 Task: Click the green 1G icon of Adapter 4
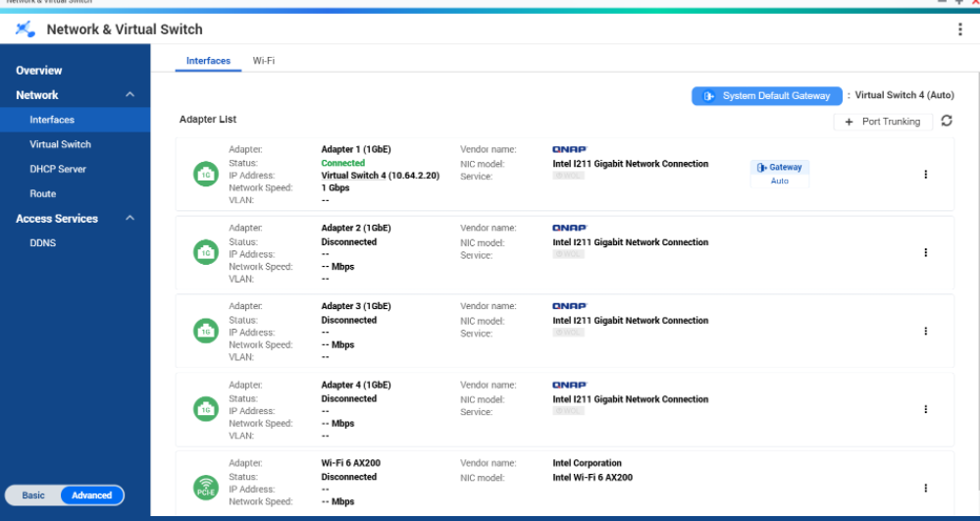tap(206, 409)
